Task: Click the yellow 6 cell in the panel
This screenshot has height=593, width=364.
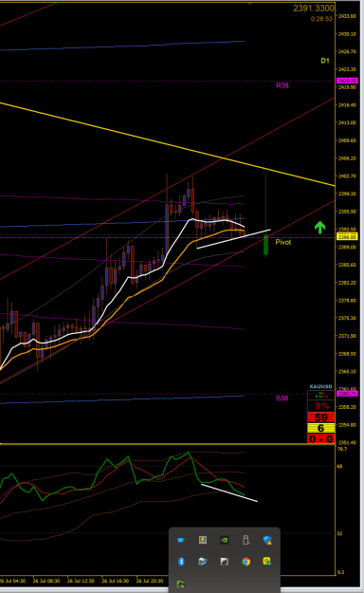Action: click(321, 428)
